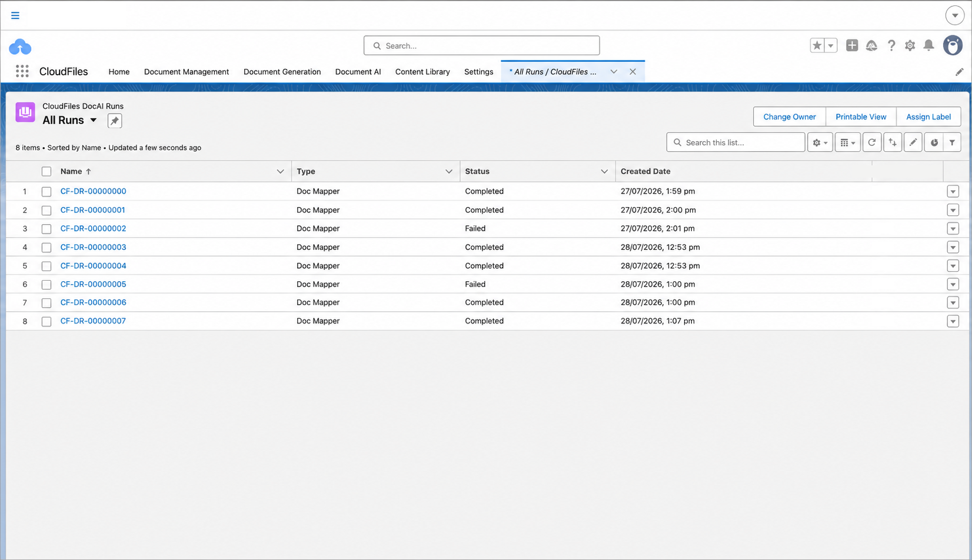Open the Content Library tab
The image size is (972, 560).
coord(422,72)
